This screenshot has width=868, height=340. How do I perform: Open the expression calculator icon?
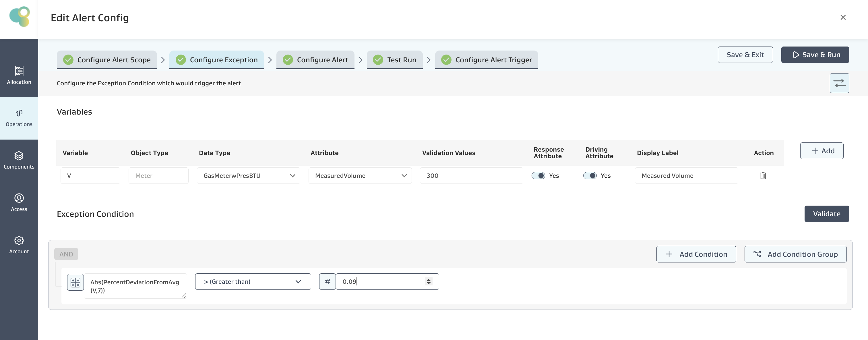pyautogui.click(x=75, y=282)
